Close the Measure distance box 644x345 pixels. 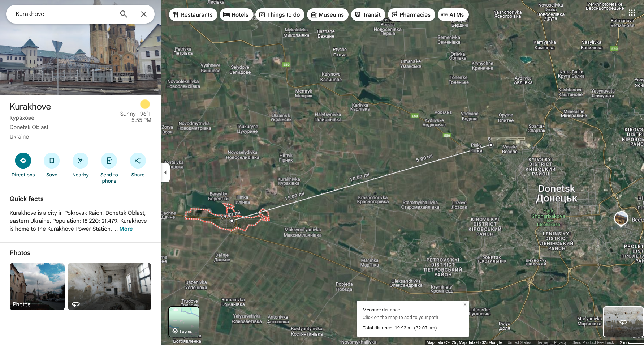pos(465,304)
